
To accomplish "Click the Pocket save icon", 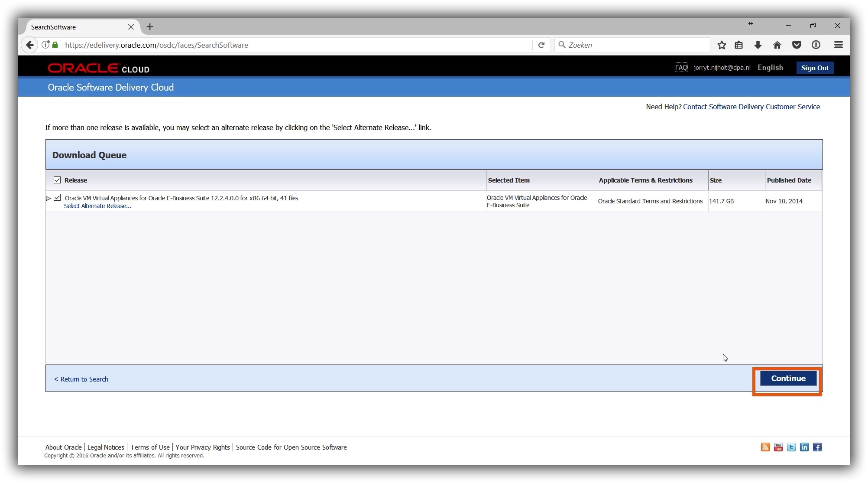I will tap(797, 45).
